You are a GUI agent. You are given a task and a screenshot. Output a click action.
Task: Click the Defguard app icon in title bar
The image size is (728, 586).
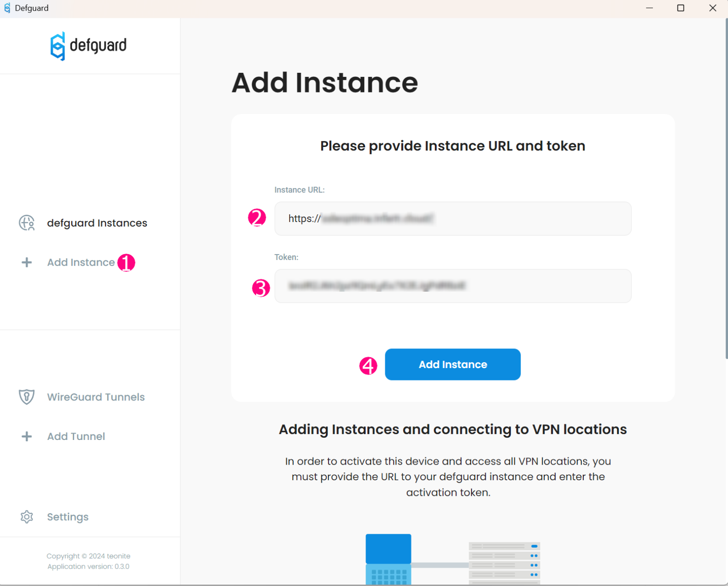(x=7, y=8)
